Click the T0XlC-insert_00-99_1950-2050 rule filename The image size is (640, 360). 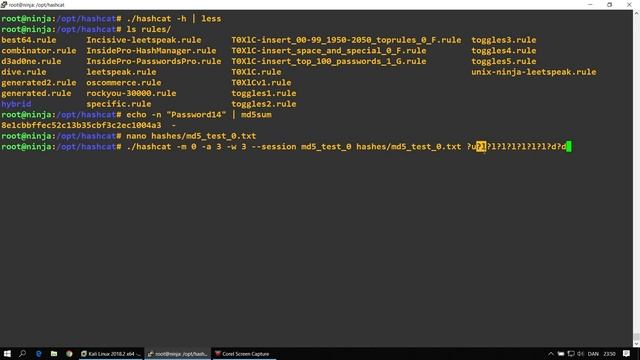[346, 40]
